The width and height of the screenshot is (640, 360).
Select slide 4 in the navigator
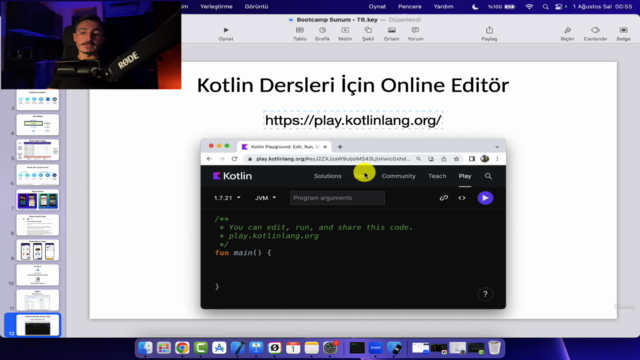click(x=38, y=124)
